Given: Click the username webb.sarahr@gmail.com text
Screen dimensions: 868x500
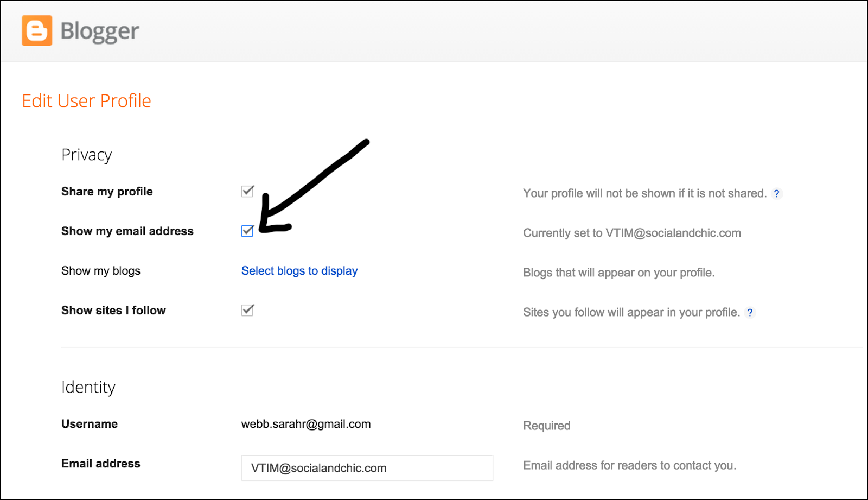Looking at the screenshot, I should [x=306, y=424].
